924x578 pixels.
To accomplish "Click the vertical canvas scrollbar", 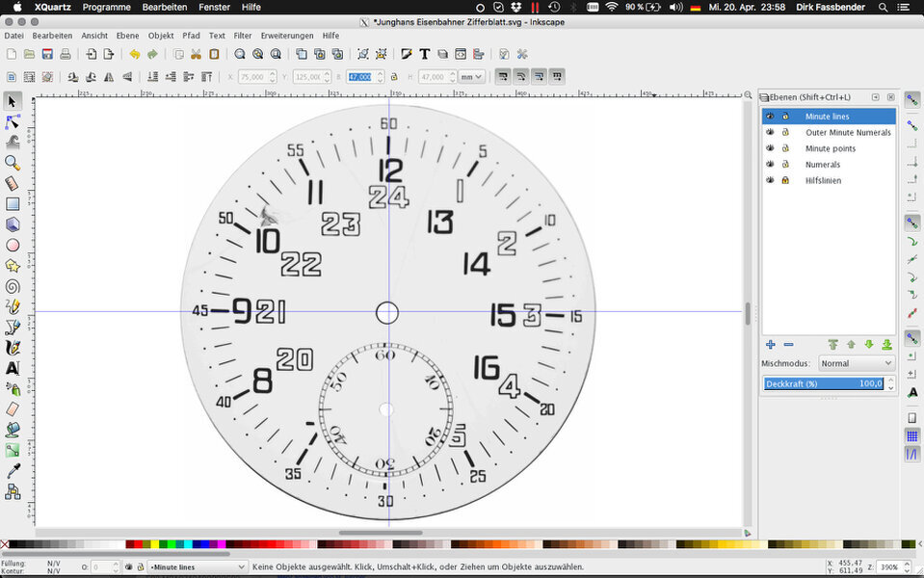I will pos(748,313).
